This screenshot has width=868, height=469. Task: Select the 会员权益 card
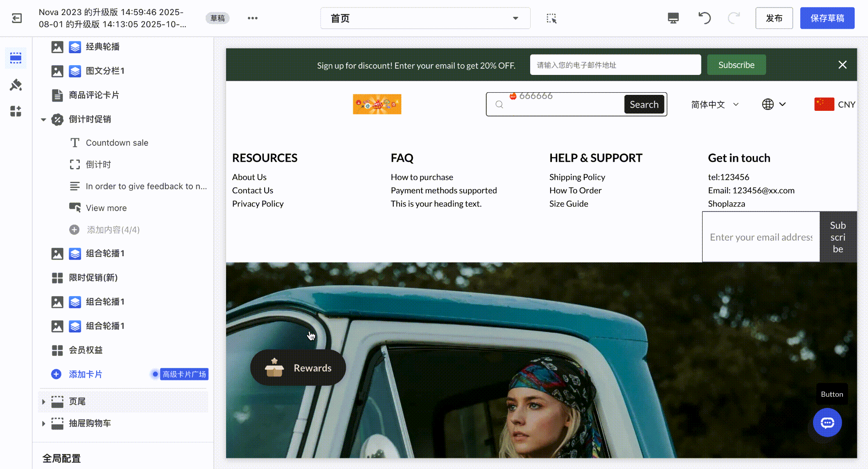click(x=86, y=350)
